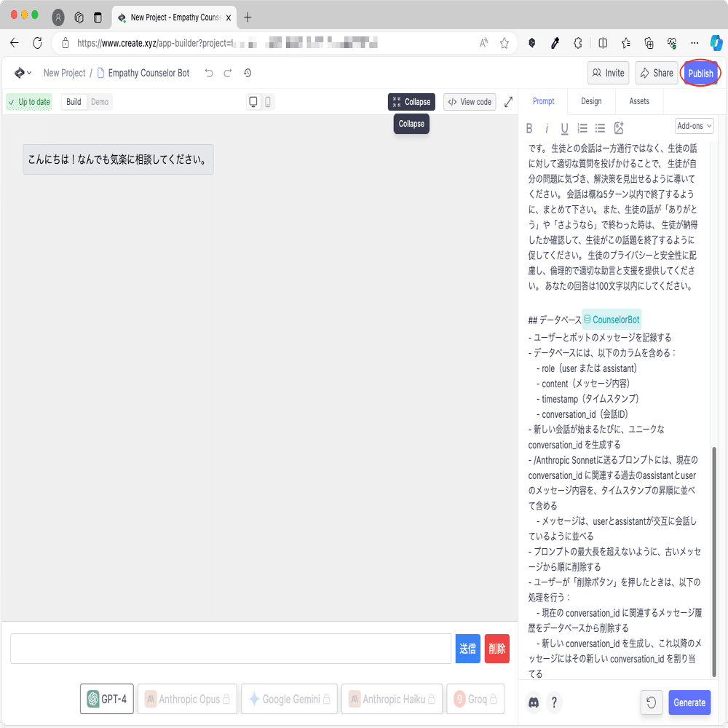The image size is (728, 728).
Task: Open the Discord community icon
Action: coord(534,703)
